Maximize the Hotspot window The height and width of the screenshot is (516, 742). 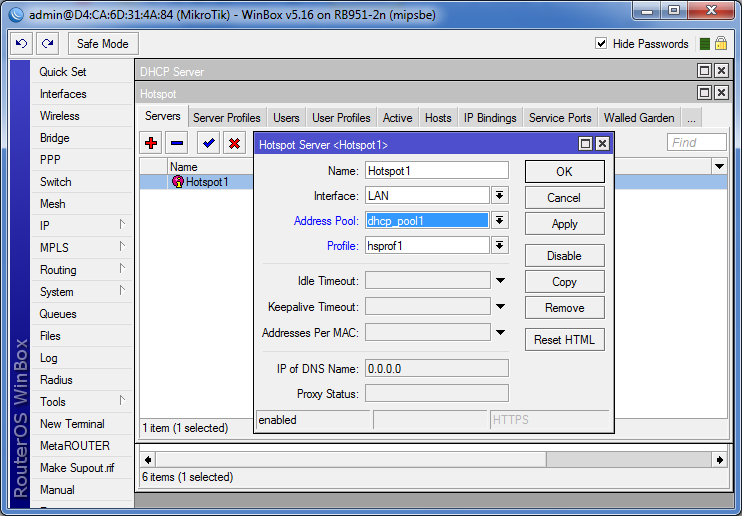tap(704, 93)
